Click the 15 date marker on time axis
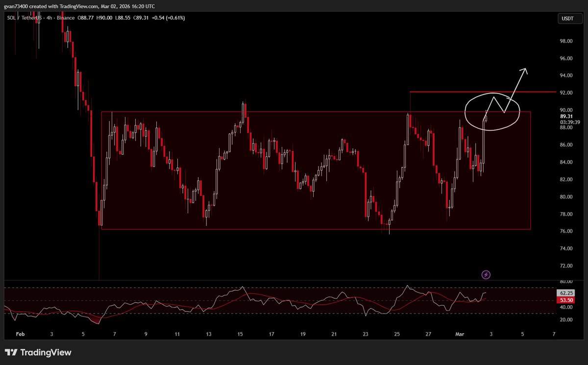 pyautogui.click(x=240, y=334)
